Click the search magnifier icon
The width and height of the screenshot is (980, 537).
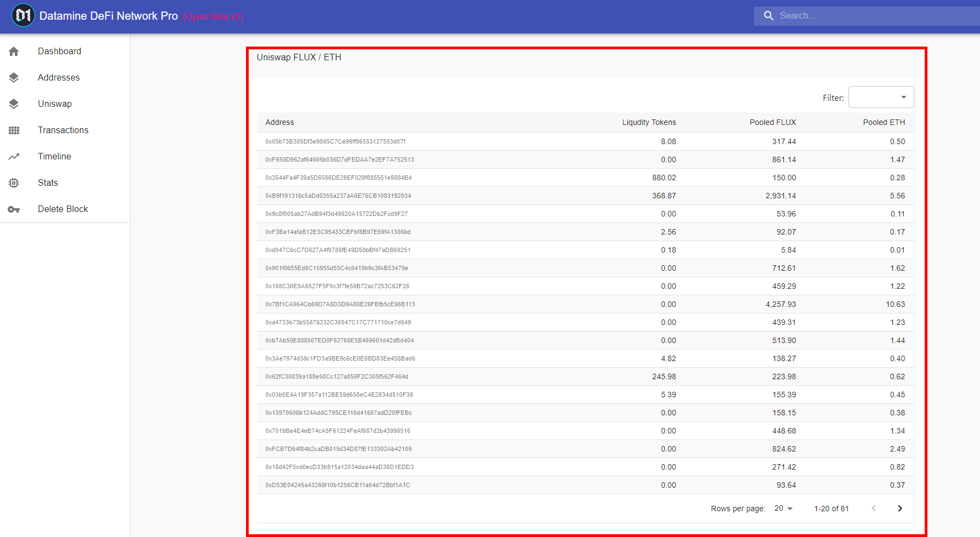tap(769, 16)
